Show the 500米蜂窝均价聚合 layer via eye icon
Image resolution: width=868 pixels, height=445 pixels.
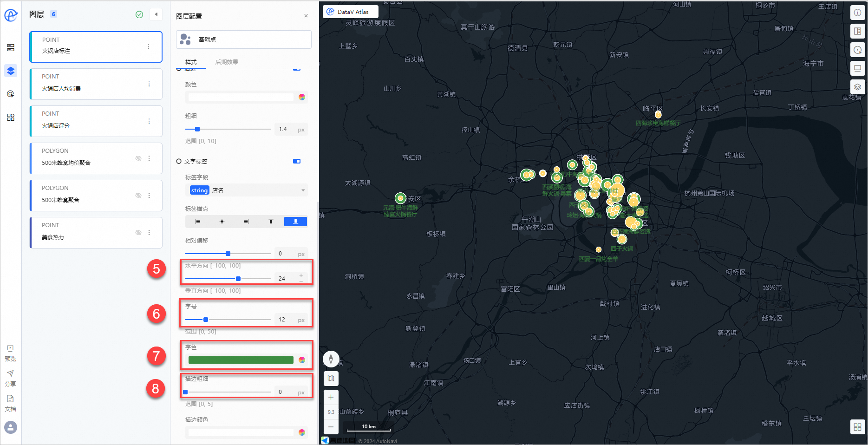(x=138, y=158)
